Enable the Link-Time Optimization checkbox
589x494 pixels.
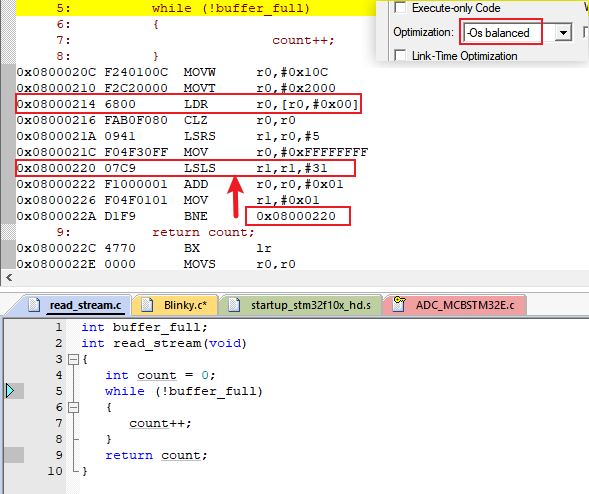tap(400, 56)
